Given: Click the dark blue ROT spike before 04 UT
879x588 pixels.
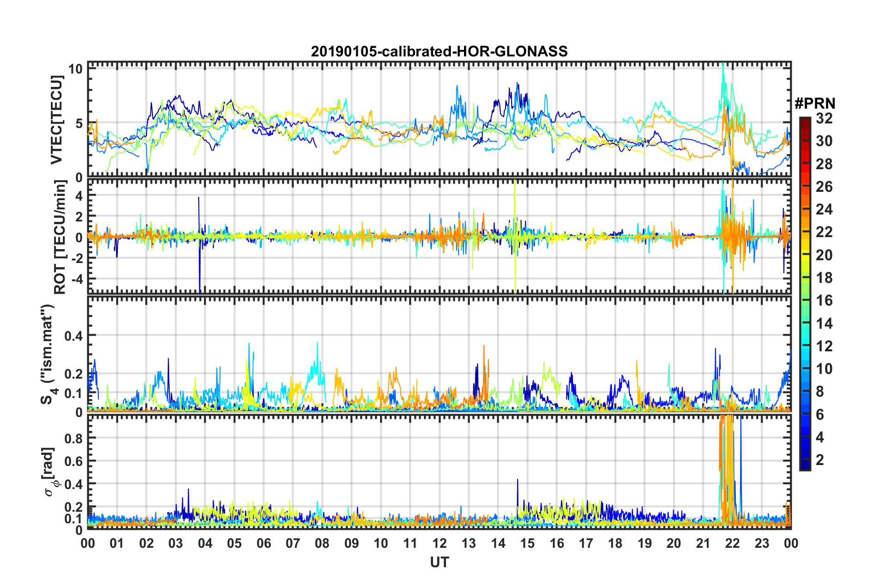Looking at the screenshot, I should pos(199,245).
